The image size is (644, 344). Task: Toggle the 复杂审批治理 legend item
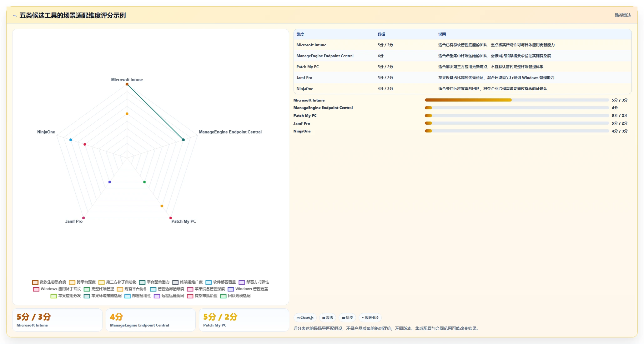[x=202, y=296]
